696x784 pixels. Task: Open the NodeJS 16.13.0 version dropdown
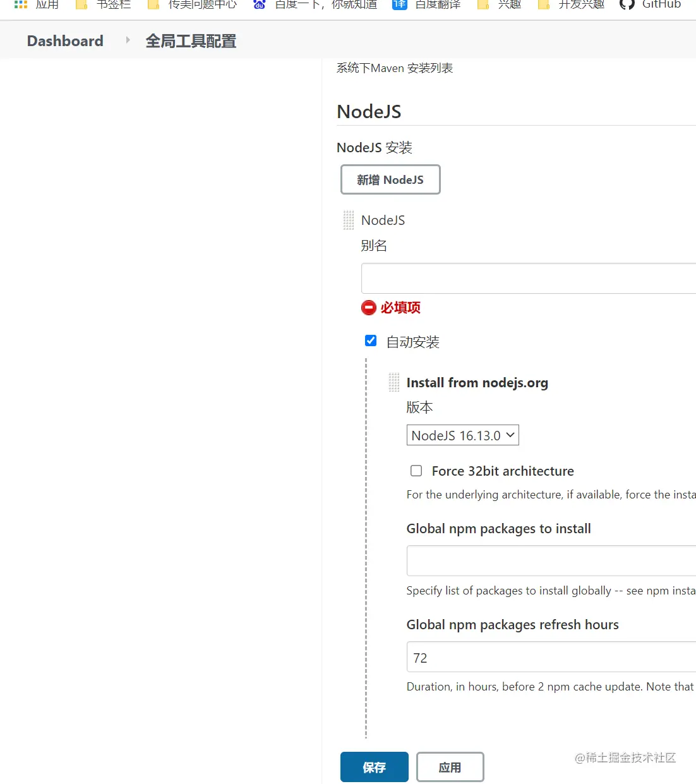(463, 435)
